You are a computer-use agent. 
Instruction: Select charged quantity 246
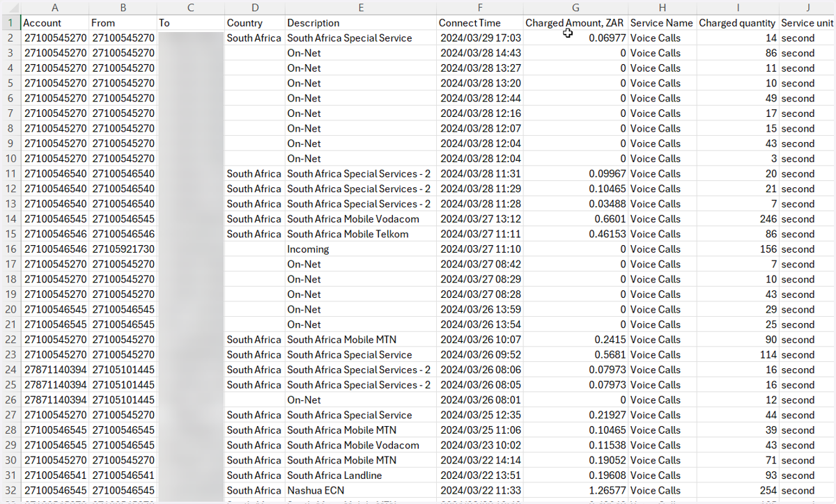click(x=738, y=219)
